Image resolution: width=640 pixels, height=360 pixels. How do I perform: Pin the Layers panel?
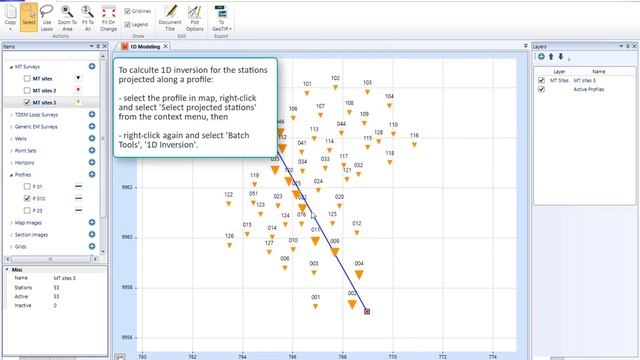point(628,46)
